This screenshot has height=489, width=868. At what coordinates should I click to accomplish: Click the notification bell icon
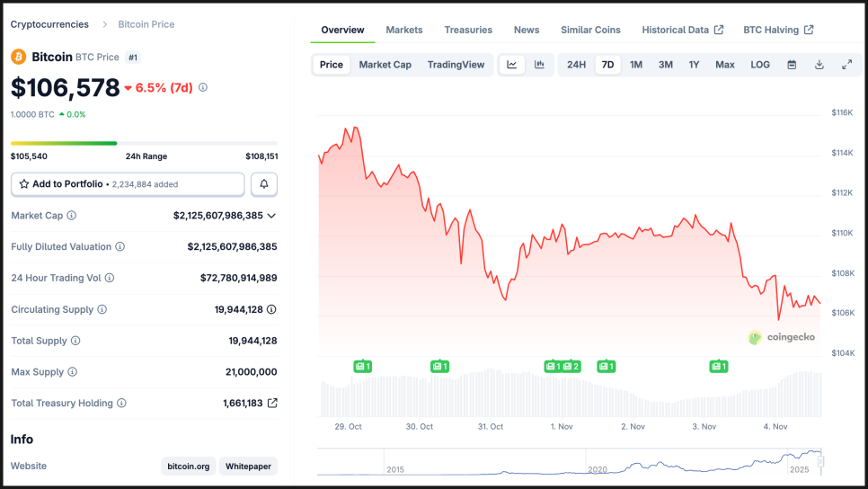(x=264, y=184)
